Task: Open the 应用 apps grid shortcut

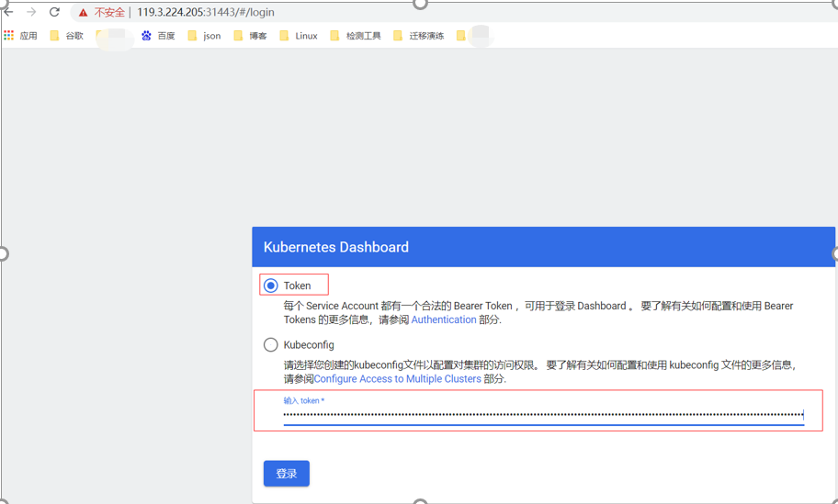Action: [x=20, y=36]
